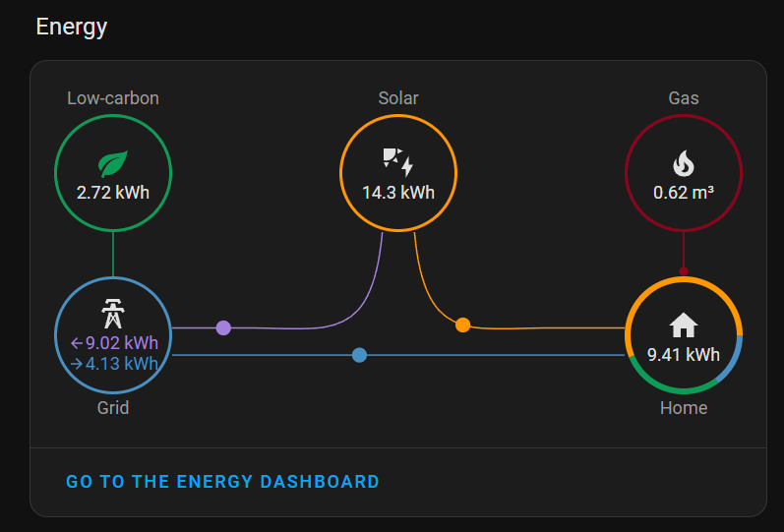Click the Grid transmission tower icon
The image size is (784, 532).
(x=113, y=314)
